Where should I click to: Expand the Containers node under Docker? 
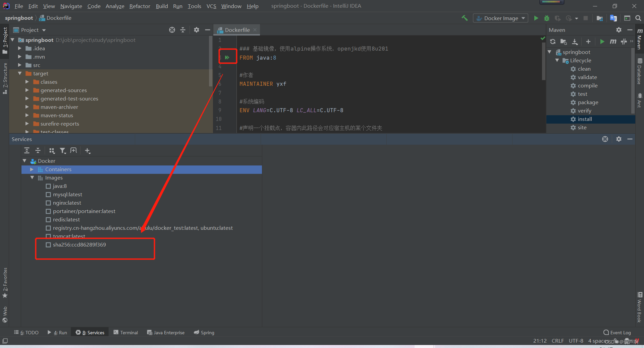click(x=32, y=169)
